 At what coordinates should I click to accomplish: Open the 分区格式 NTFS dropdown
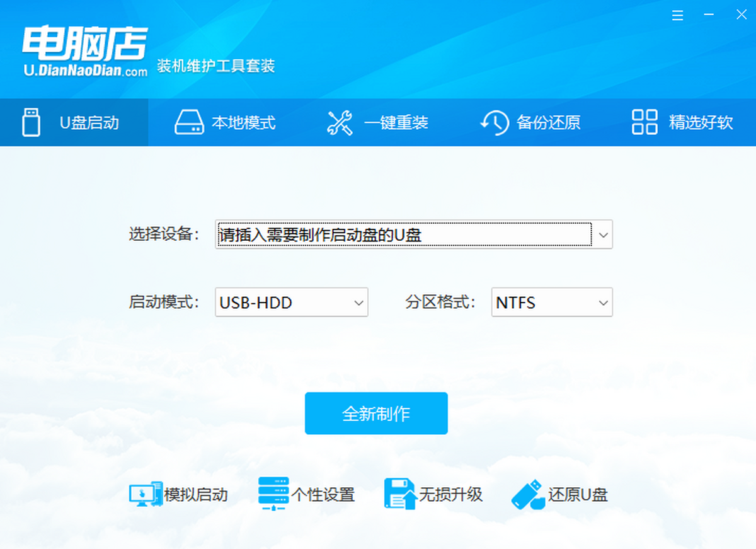[x=552, y=303]
